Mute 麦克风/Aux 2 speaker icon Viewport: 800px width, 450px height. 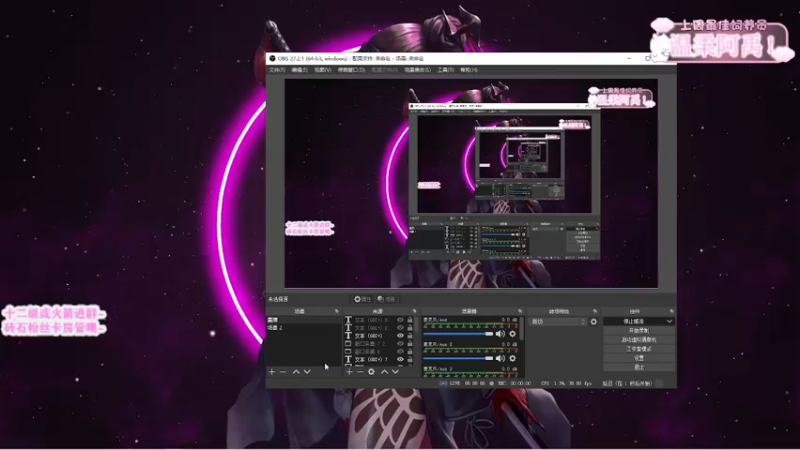click(500, 358)
